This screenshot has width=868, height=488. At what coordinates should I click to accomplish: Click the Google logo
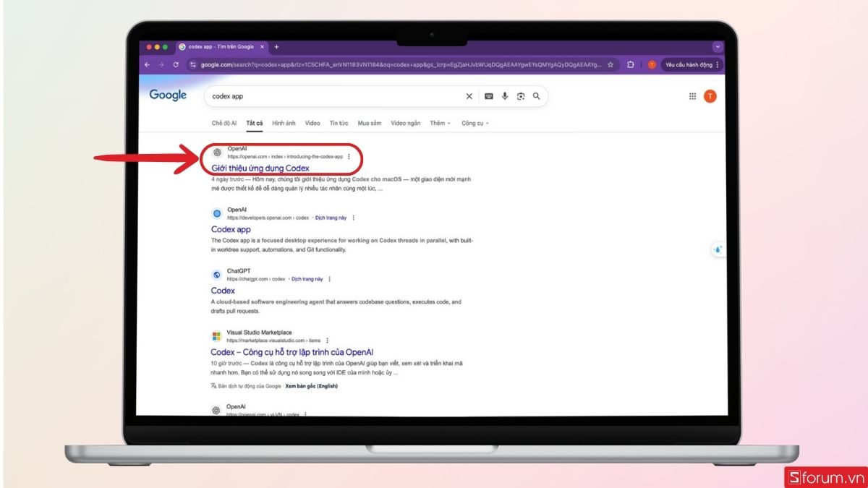[168, 95]
